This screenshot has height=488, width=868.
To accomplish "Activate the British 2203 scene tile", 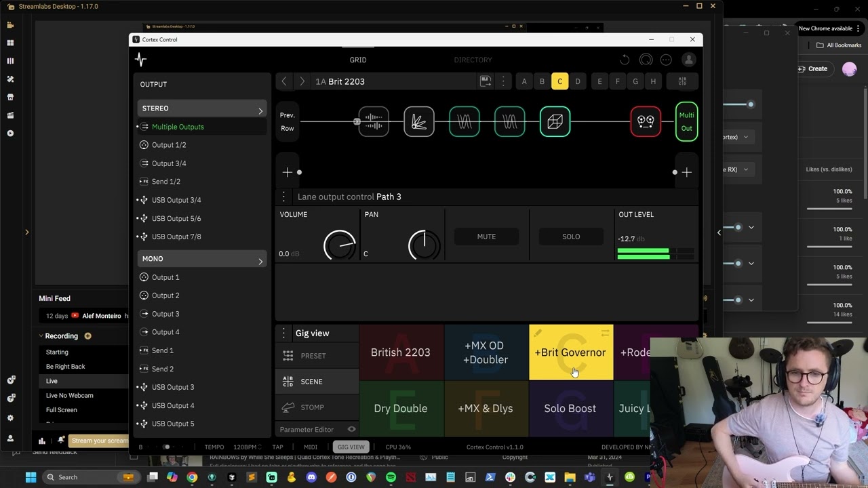I will click(x=401, y=352).
